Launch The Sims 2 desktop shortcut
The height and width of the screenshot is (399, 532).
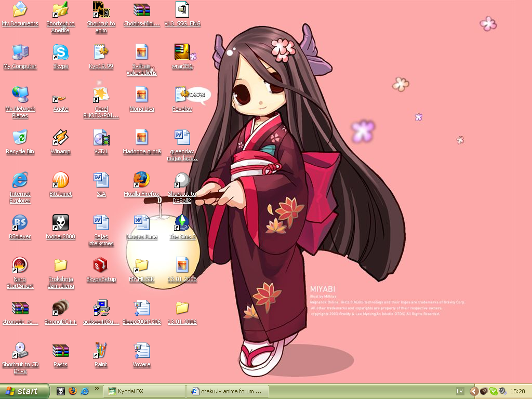(182, 222)
